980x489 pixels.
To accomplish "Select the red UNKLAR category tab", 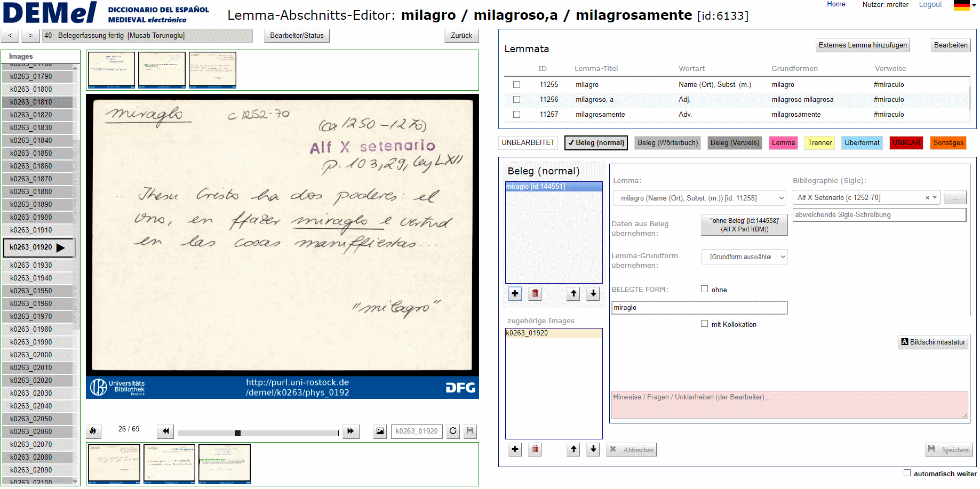I will pos(906,142).
